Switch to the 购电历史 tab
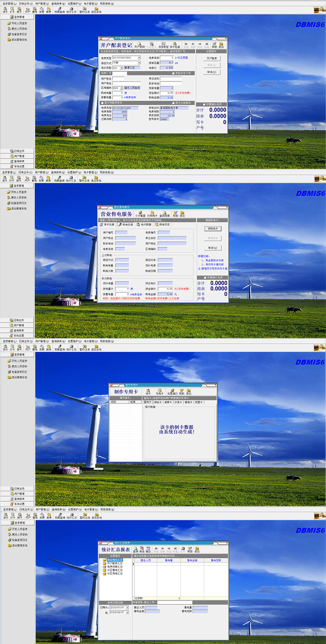 tap(163, 225)
